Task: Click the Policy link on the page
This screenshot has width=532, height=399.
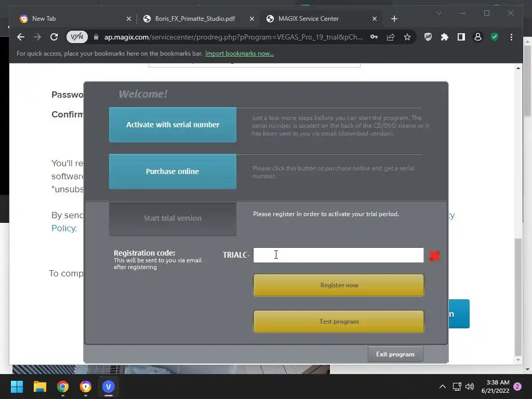Action: click(64, 228)
